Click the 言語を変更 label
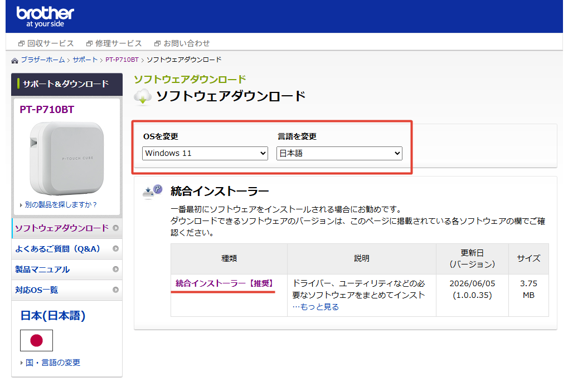 click(297, 137)
